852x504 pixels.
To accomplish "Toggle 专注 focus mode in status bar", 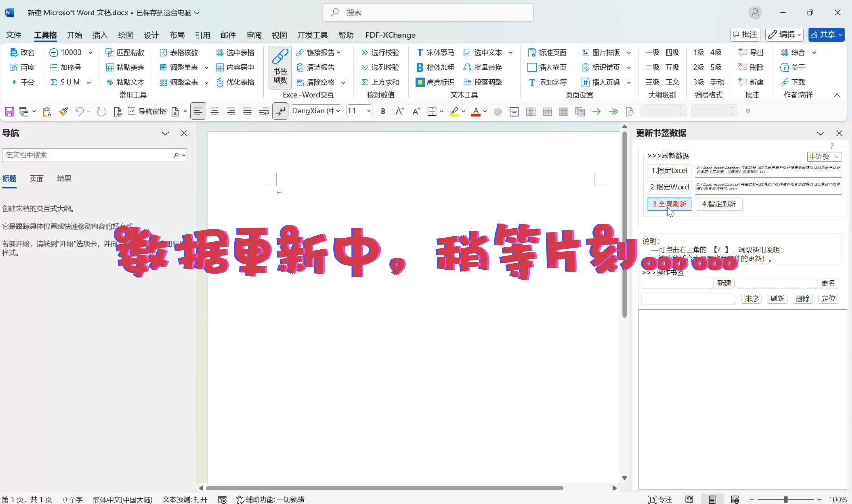I will (x=660, y=499).
